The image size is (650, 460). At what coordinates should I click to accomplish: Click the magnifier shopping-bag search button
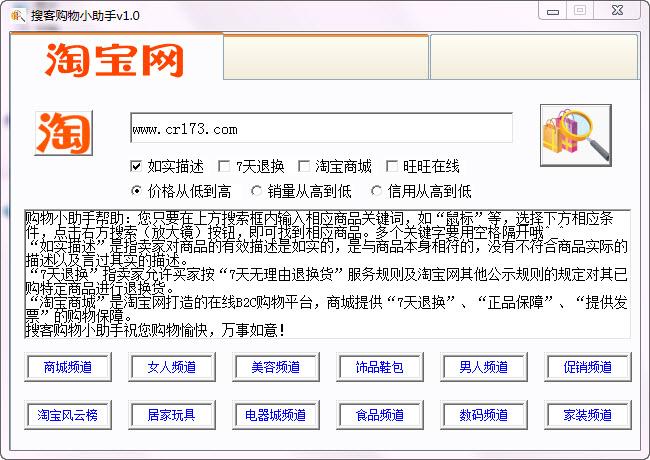575,135
